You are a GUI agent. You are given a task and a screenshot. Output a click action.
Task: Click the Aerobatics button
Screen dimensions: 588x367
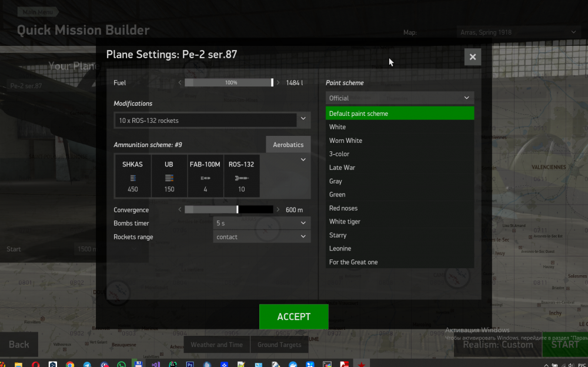click(288, 145)
